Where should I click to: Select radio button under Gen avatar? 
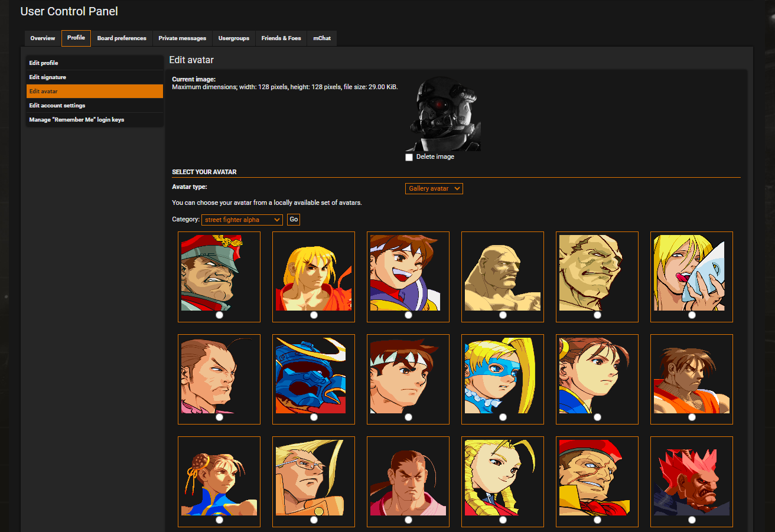pyautogui.click(x=219, y=417)
